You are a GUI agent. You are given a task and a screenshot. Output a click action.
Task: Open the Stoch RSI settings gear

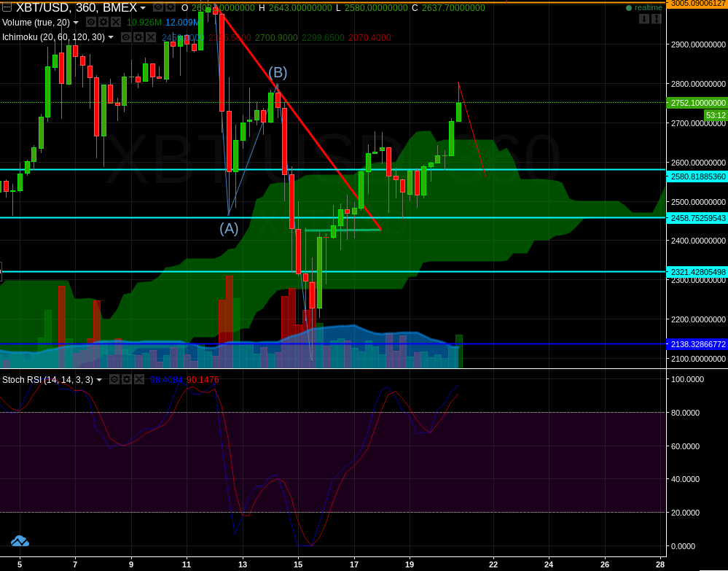(127, 380)
